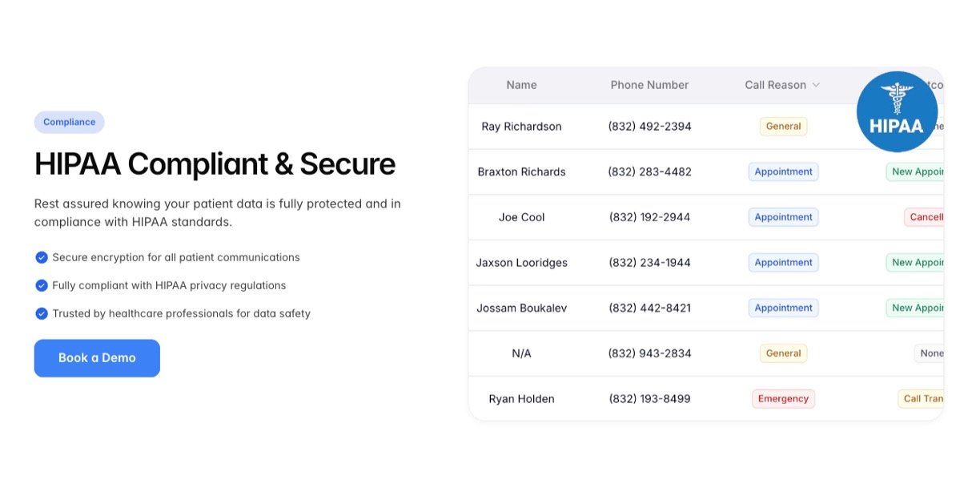The width and height of the screenshot is (980, 492).
Task: Click phone number (832) 442-8421
Action: point(649,308)
